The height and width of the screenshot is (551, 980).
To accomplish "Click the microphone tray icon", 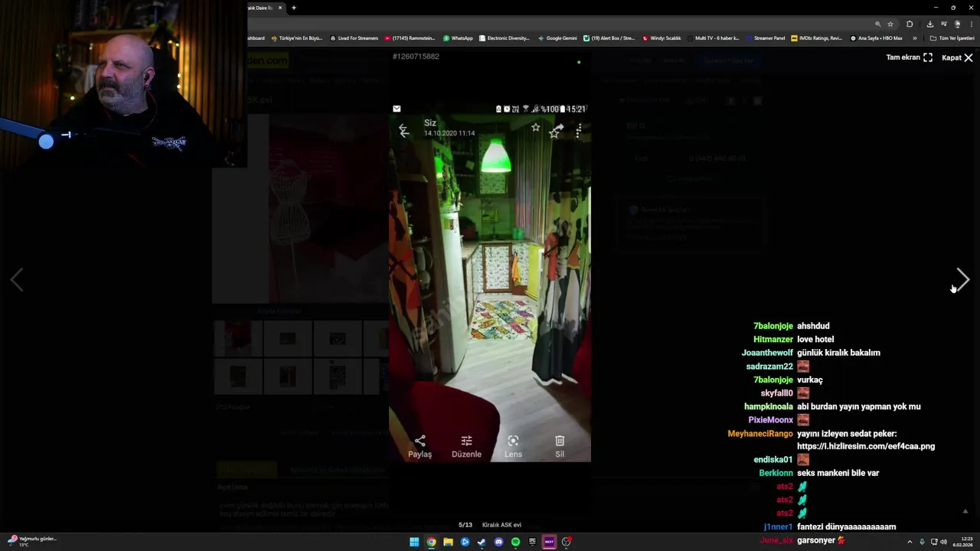I will tap(922, 542).
